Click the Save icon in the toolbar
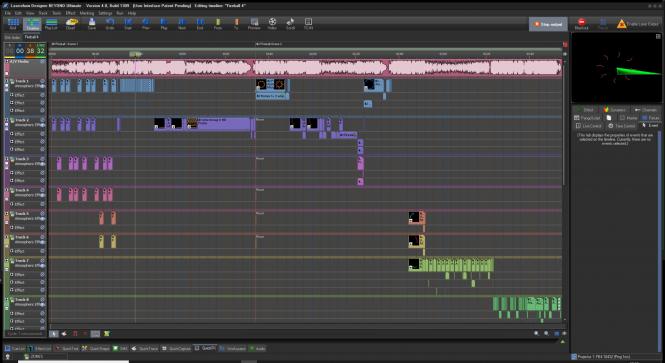The width and height of the screenshot is (665, 363). (92, 24)
